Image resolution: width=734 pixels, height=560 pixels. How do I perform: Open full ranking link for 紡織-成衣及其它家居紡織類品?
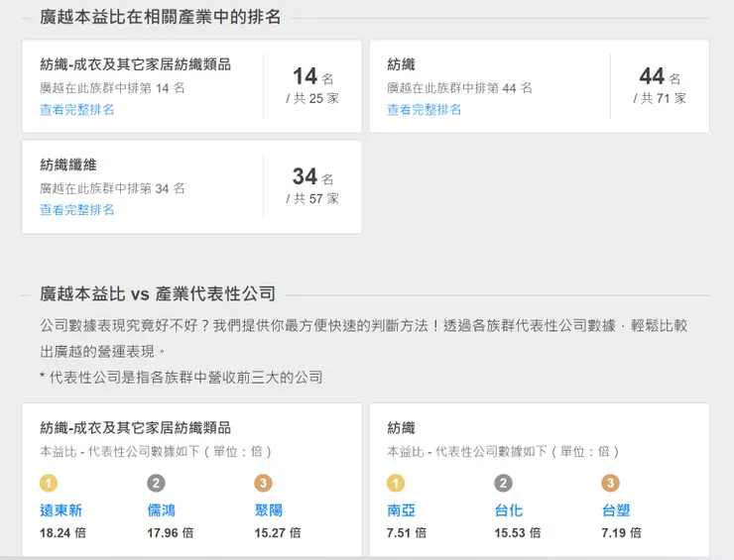(77, 109)
